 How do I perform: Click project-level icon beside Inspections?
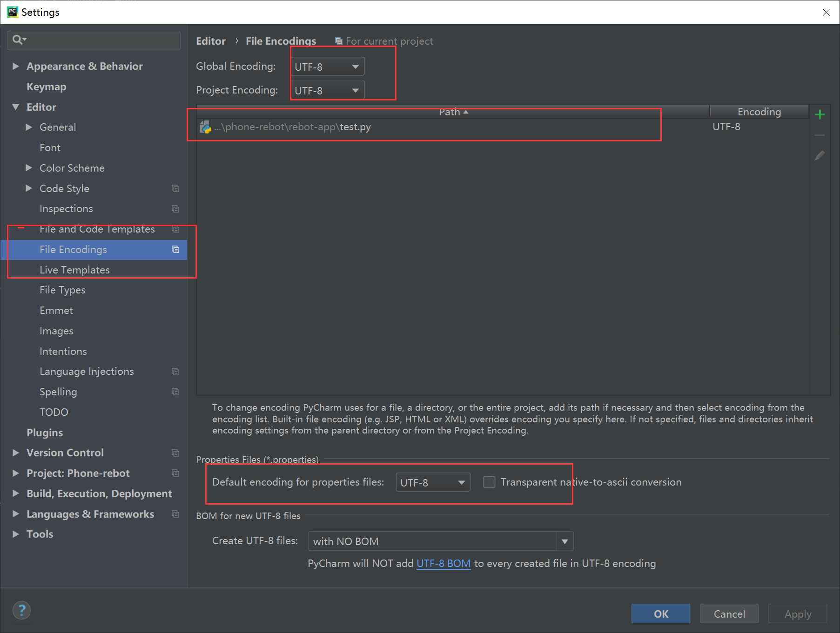[175, 209]
